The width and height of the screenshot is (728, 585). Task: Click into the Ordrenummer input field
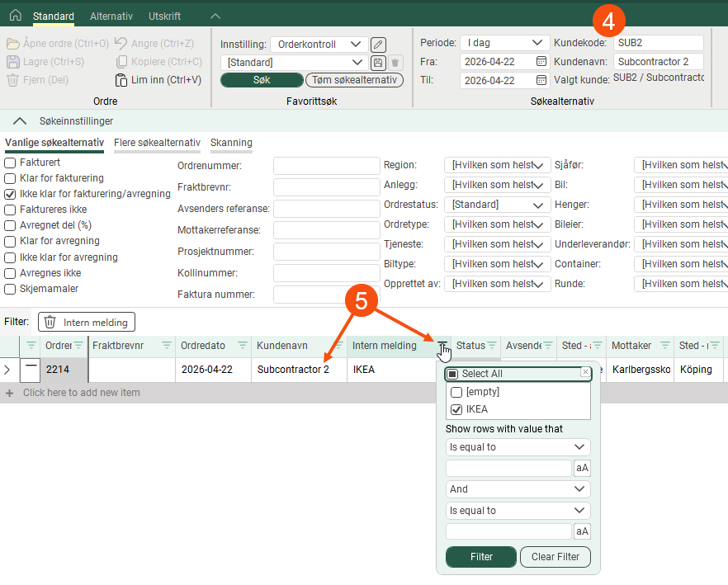click(326, 166)
